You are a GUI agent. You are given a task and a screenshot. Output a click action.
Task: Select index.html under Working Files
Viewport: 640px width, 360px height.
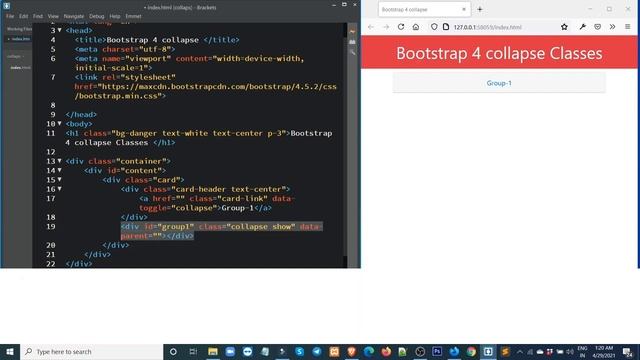[x=20, y=39]
